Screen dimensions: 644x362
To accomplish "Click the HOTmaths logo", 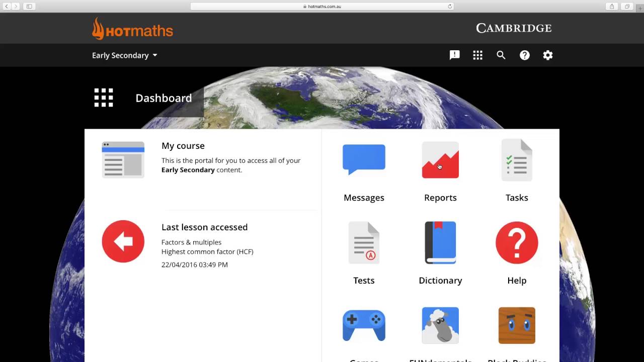I will tap(132, 29).
